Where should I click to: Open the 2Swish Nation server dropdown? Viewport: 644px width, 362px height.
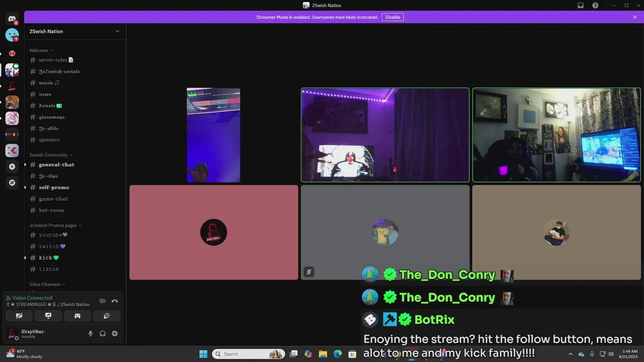click(x=75, y=31)
